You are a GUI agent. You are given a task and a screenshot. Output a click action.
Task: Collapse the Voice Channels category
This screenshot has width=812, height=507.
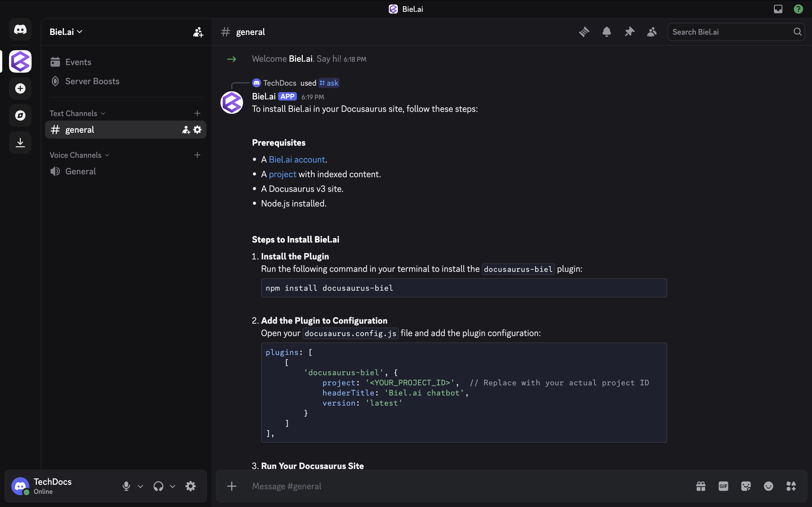click(108, 155)
